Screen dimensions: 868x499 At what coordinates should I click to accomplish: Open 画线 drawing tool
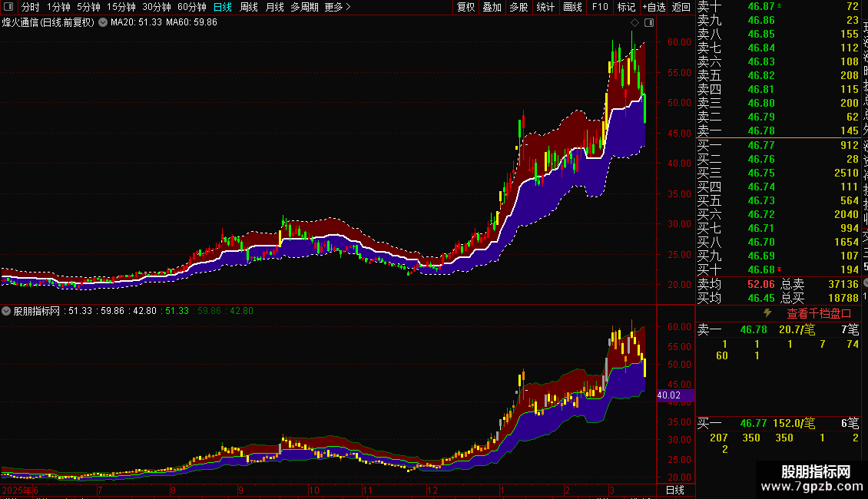pyautogui.click(x=572, y=7)
